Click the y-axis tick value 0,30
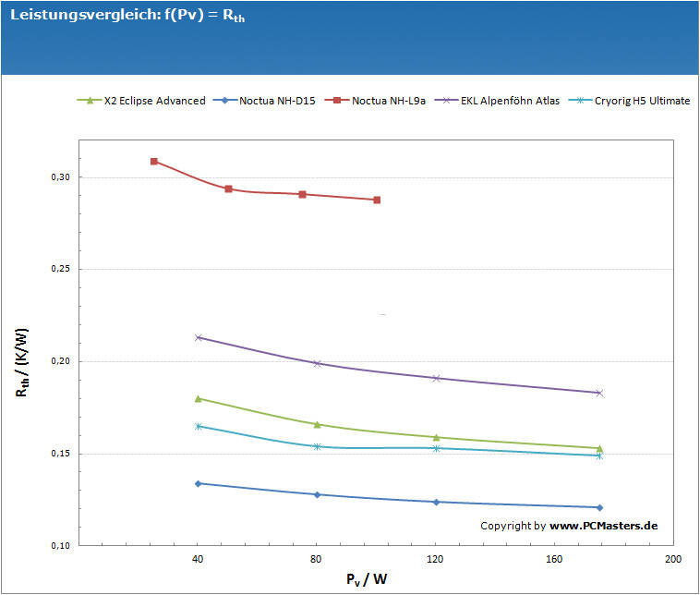The width and height of the screenshot is (700, 595). pos(61,177)
